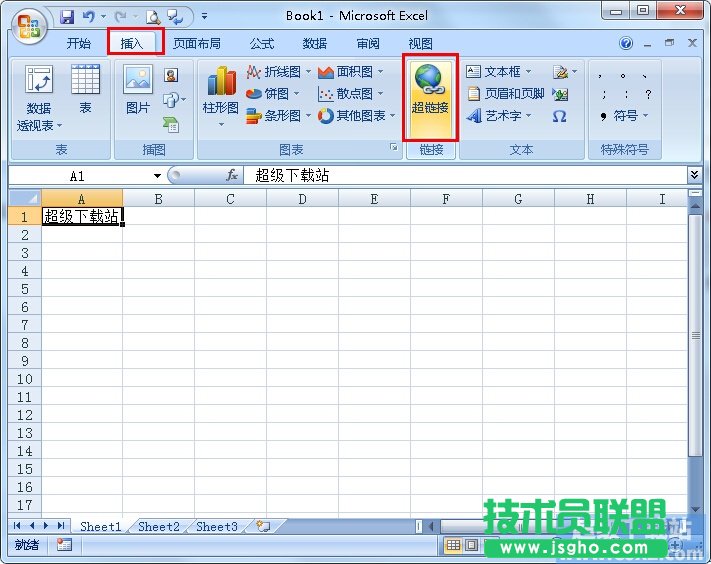Viewport: 711px width, 564px height.
Task: Insert header and footer (页眉和页脚)
Action: [505, 94]
